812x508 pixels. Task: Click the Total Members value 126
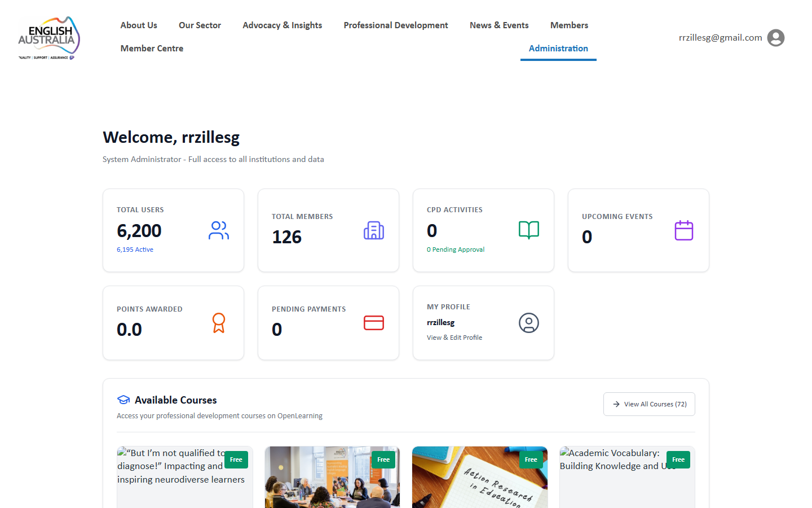tap(287, 237)
